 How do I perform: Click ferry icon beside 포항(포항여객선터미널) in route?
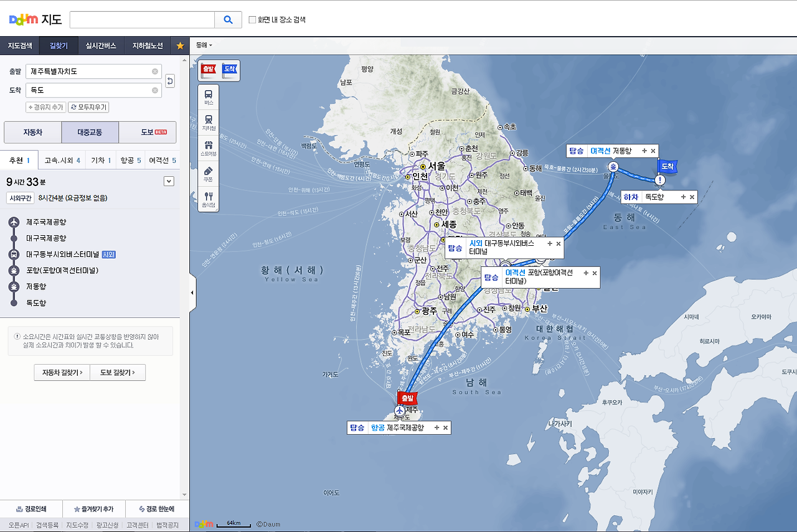point(14,271)
